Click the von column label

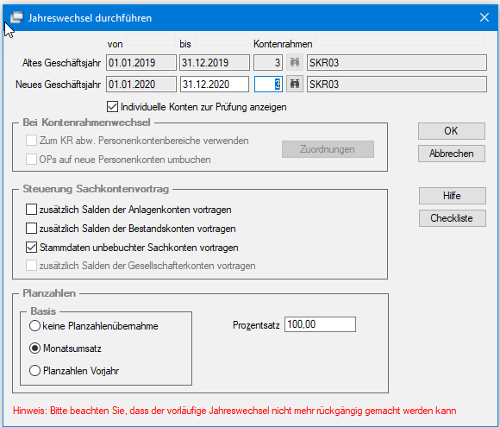[x=115, y=44]
